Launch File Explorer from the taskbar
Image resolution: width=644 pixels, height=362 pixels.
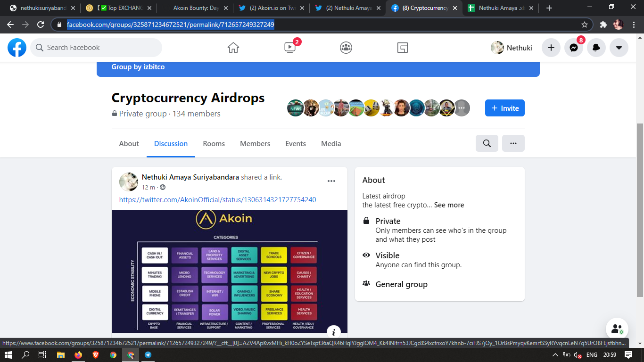coord(61,355)
